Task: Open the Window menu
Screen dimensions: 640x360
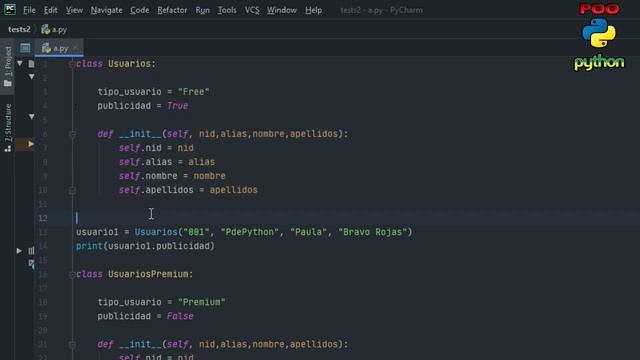Action: coord(282,10)
